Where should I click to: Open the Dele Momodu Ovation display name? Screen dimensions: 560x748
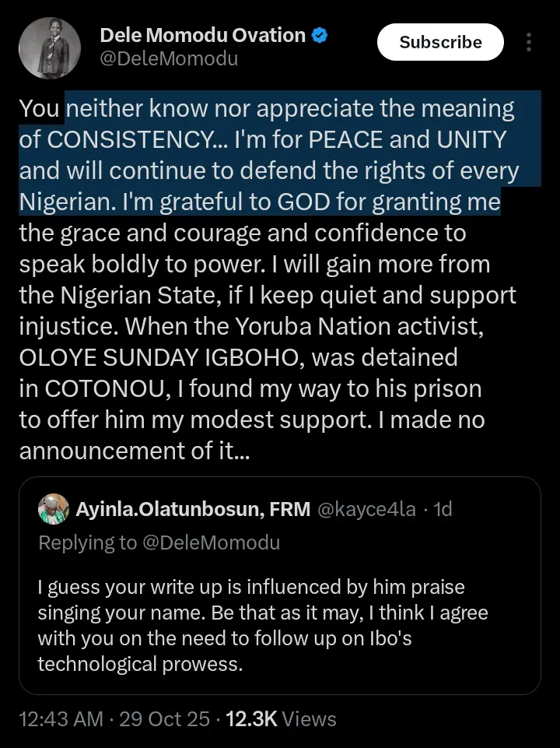pos(202,35)
